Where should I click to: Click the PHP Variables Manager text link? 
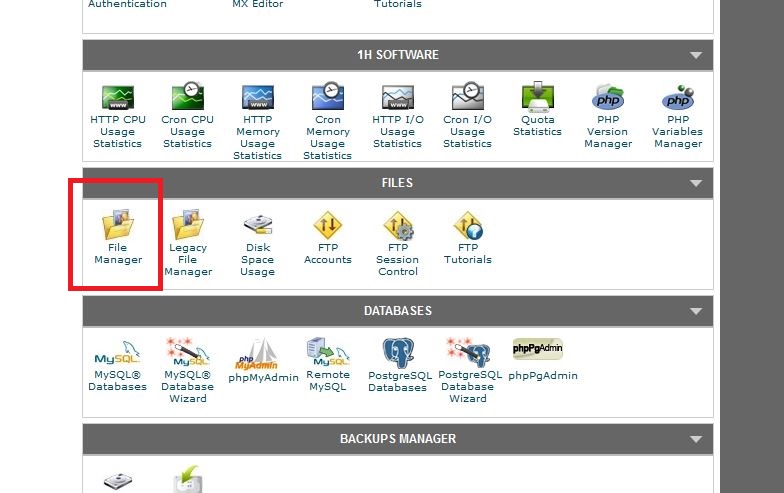coord(678,132)
